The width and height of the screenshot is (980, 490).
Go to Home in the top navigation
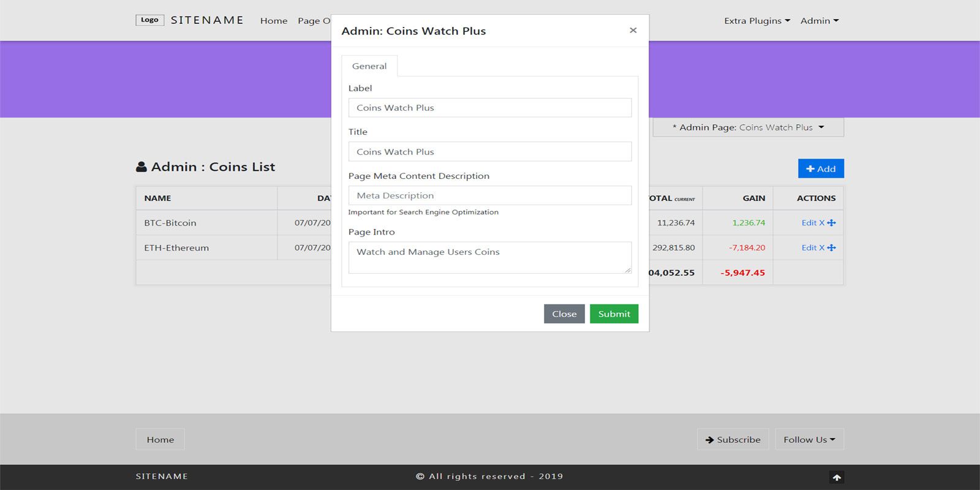point(274,21)
